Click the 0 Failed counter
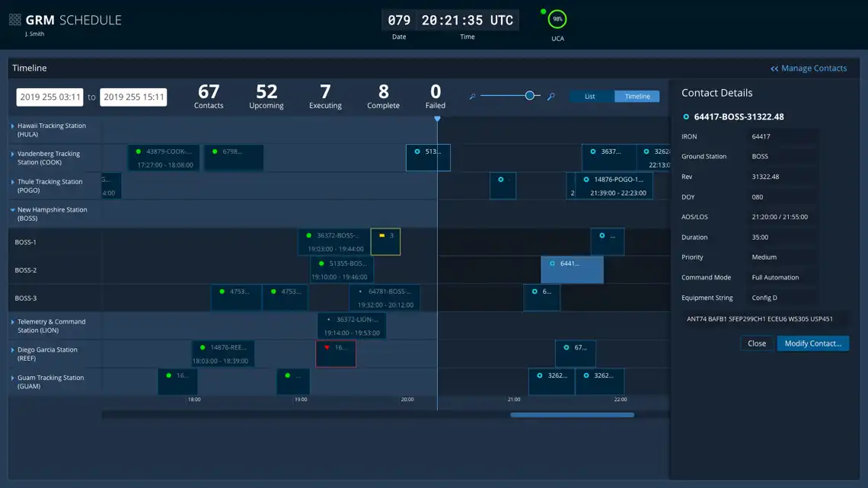Viewport: 868px width, 488px height. (x=435, y=96)
